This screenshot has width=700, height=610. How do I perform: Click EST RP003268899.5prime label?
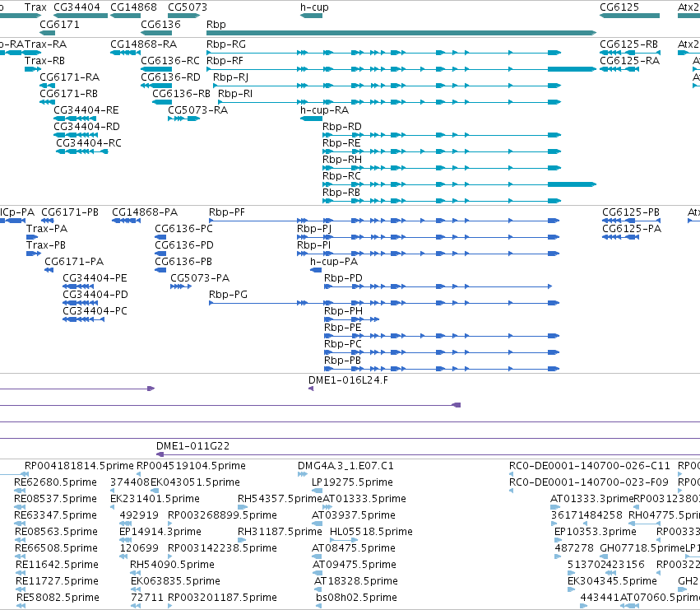click(222, 515)
